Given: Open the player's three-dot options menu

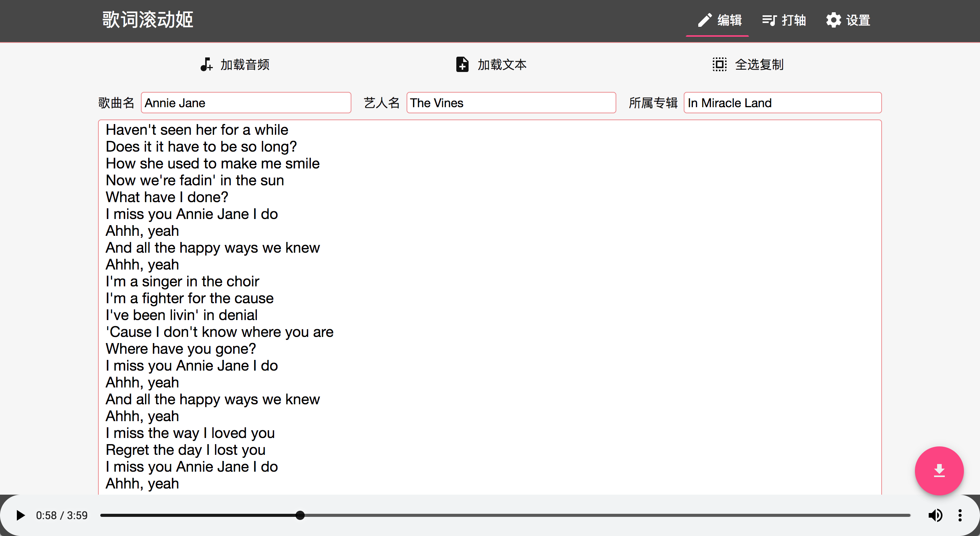Looking at the screenshot, I should coord(961,515).
